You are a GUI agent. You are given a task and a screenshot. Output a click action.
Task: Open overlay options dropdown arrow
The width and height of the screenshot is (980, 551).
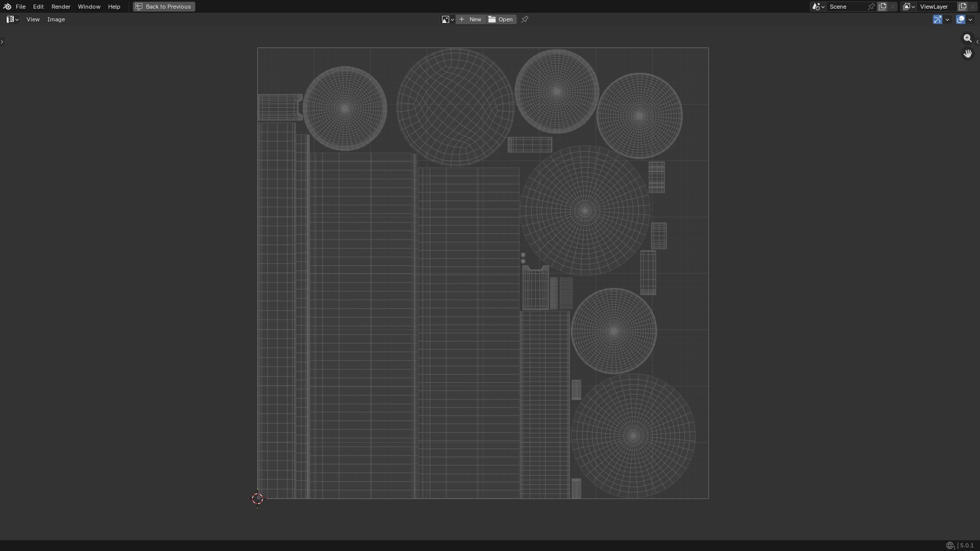970,19
